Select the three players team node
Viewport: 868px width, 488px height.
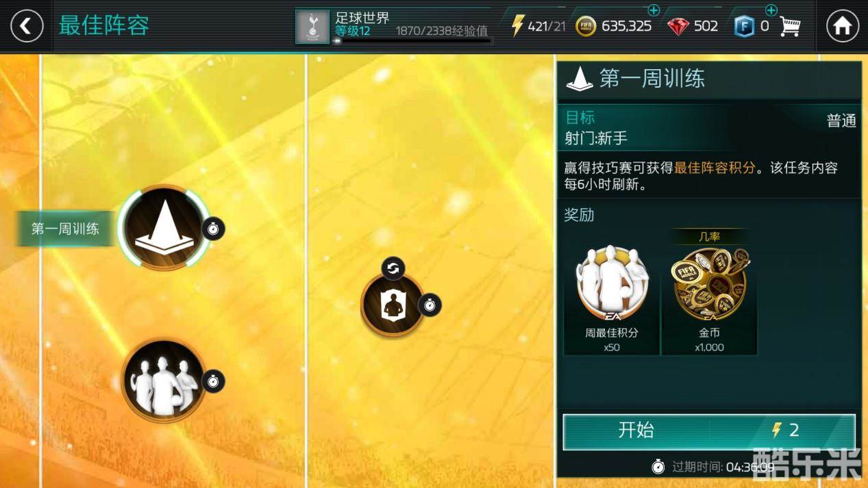(163, 380)
